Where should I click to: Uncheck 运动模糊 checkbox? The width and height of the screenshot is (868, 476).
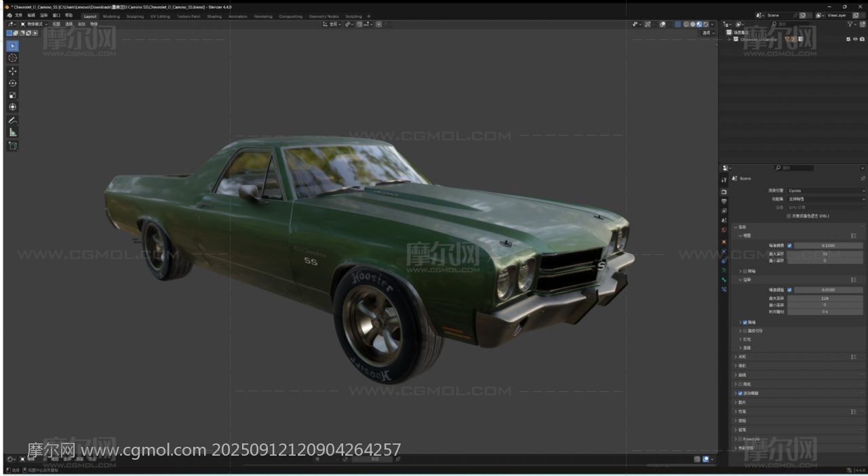coord(740,393)
